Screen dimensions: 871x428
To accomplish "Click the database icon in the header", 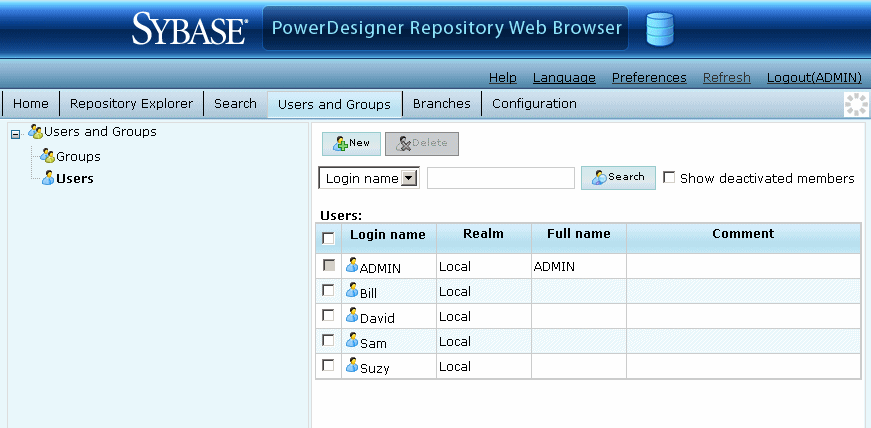I will coord(659,29).
